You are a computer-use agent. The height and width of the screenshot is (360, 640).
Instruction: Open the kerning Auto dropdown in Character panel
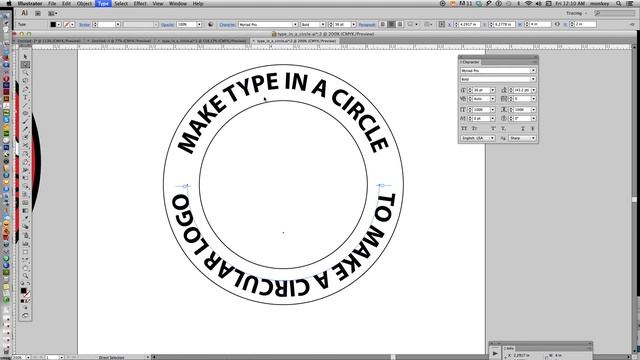pyautogui.click(x=493, y=99)
